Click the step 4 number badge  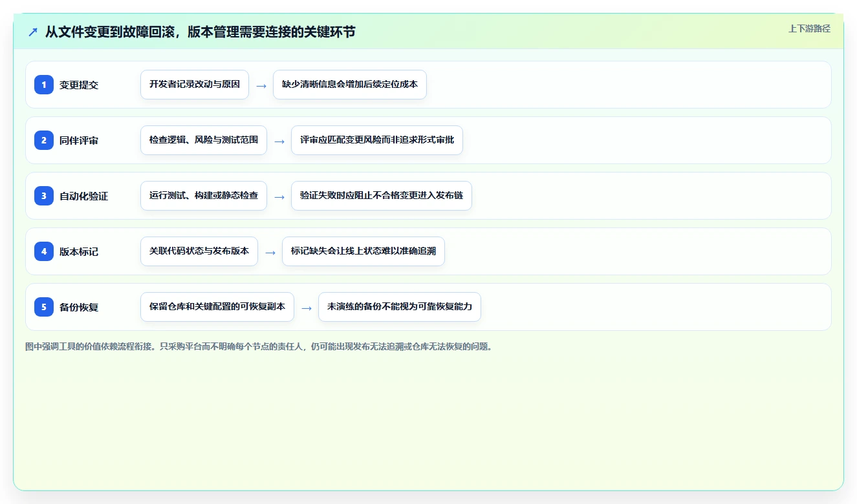(x=44, y=251)
